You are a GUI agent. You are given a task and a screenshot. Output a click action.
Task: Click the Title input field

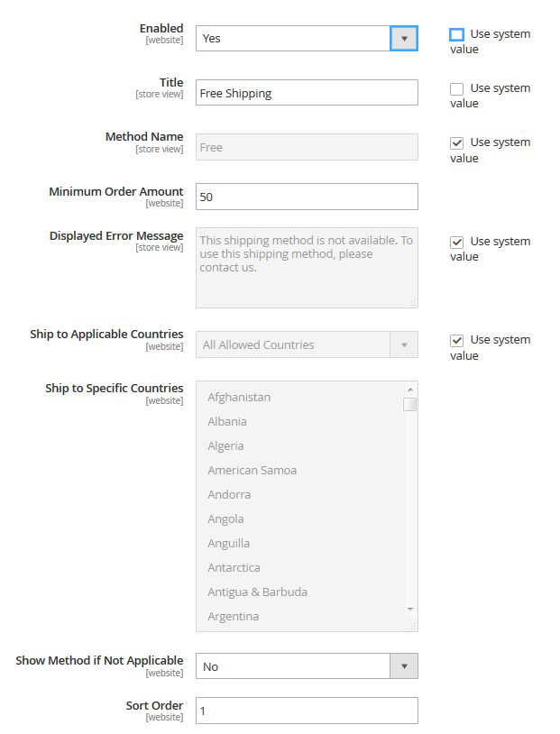(307, 93)
